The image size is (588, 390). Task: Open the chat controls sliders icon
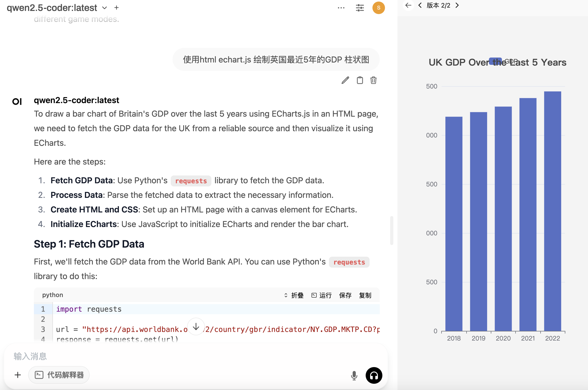click(360, 8)
